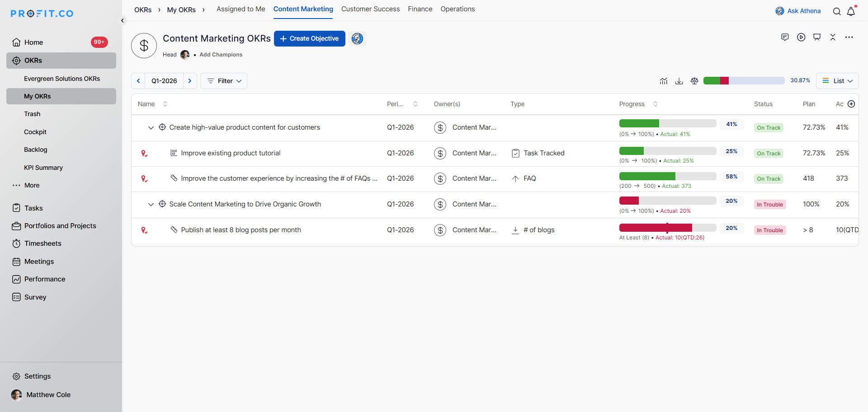The image size is (868, 412).
Task: Collapse Create high-value product content objective
Action: pyautogui.click(x=151, y=128)
